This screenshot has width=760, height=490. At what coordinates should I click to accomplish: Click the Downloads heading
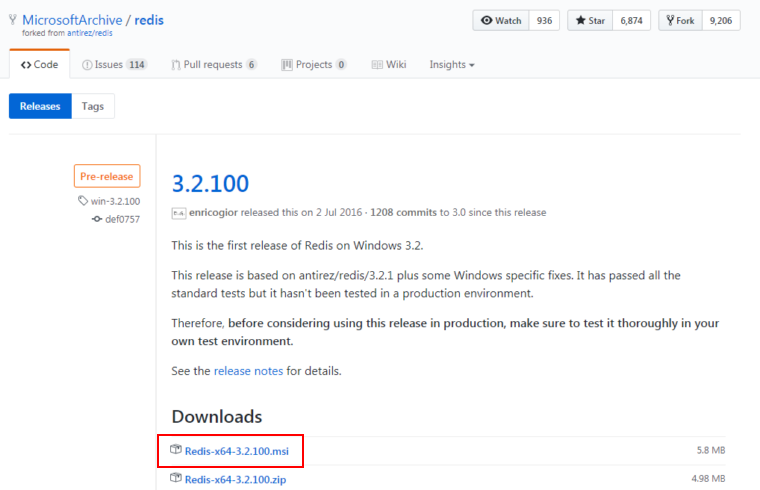click(x=217, y=417)
